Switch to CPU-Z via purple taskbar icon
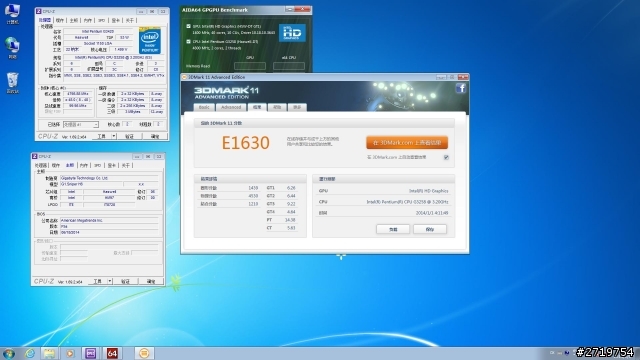The image size is (640, 360). tap(91, 353)
